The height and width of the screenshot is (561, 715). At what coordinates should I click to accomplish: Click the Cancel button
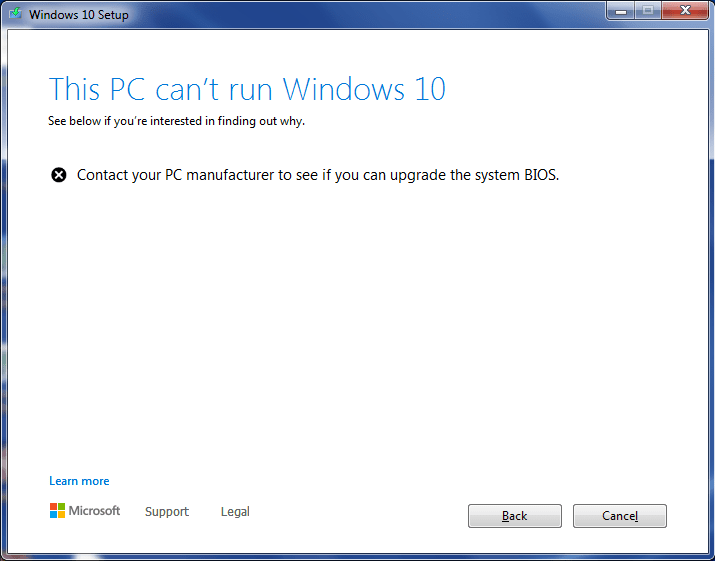coord(620,516)
